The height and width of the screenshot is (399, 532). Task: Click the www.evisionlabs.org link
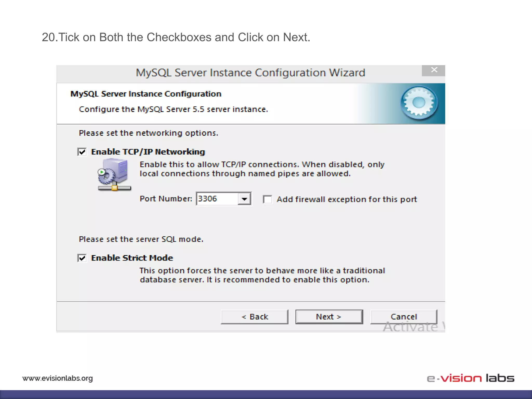click(58, 378)
